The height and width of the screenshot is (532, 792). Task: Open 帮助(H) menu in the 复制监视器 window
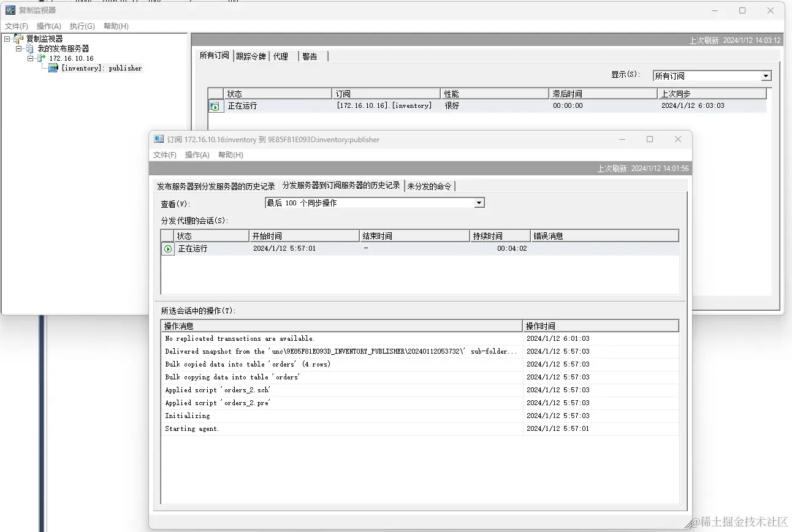coord(116,26)
